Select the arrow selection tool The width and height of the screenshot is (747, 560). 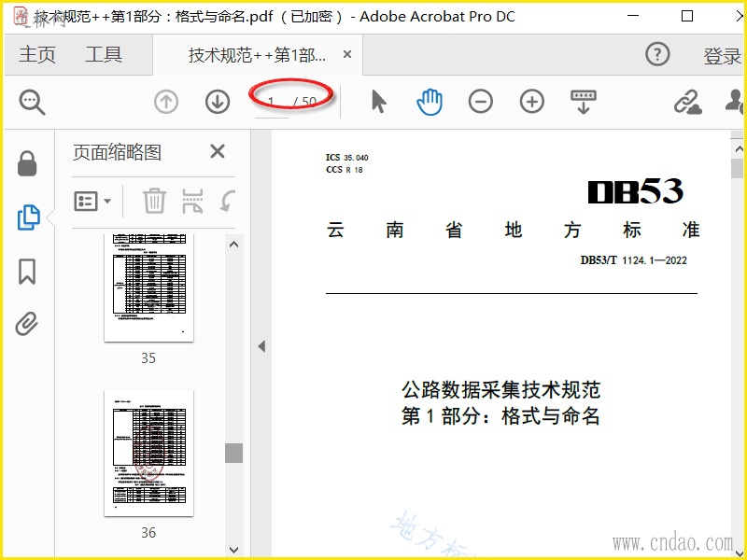click(379, 102)
